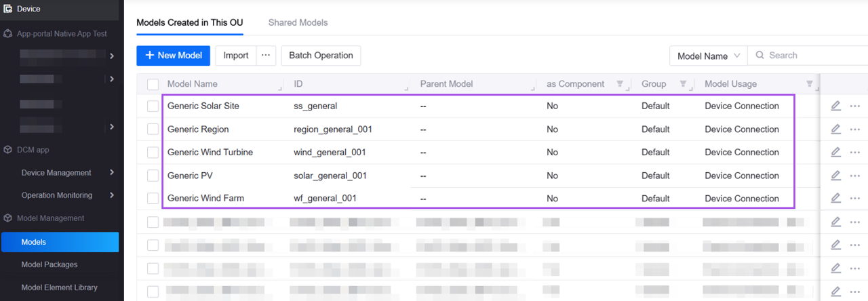Image resolution: width=868 pixels, height=301 pixels.
Task: Expand the Device Management sidebar menu
Action: (x=66, y=173)
